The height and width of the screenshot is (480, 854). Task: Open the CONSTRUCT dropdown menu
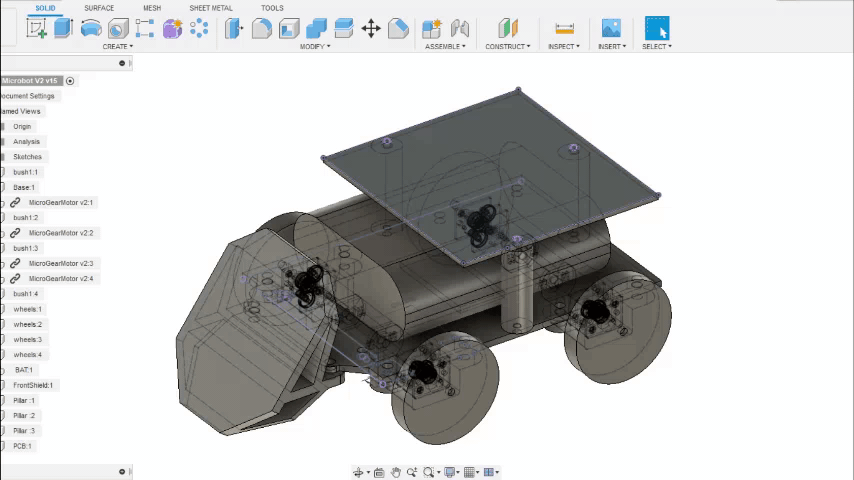pos(507,46)
